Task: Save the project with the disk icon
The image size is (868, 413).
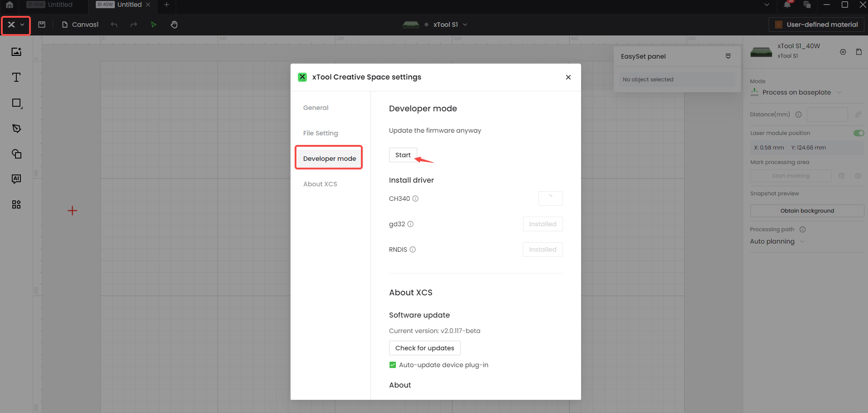Action: point(42,25)
